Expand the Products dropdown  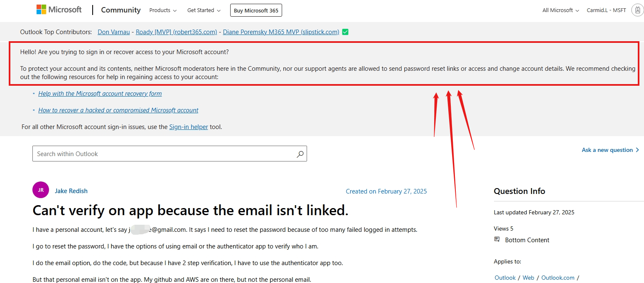tap(162, 10)
